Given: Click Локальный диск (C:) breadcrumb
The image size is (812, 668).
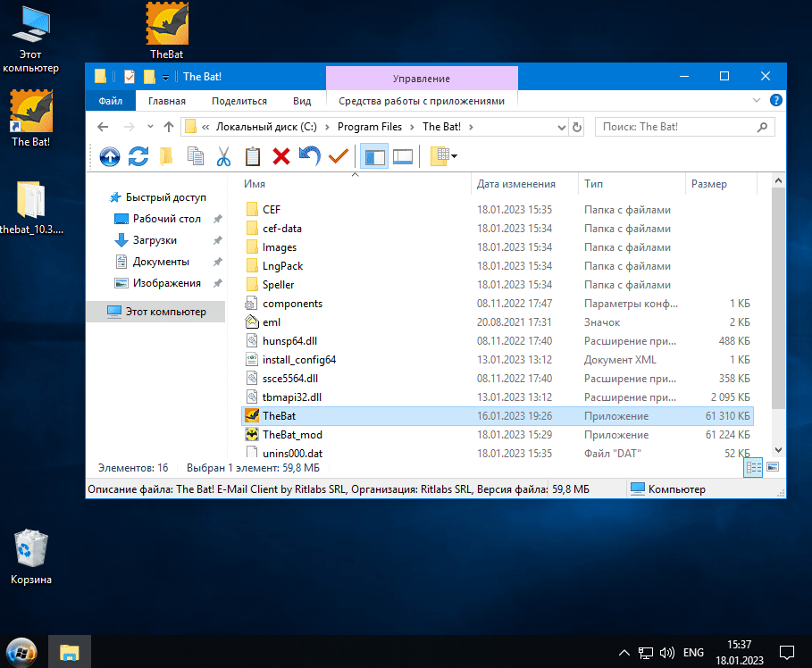Looking at the screenshot, I should click(x=266, y=127).
